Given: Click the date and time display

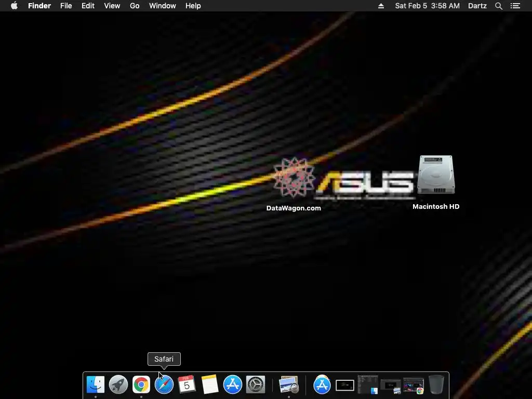Looking at the screenshot, I should click(428, 6).
